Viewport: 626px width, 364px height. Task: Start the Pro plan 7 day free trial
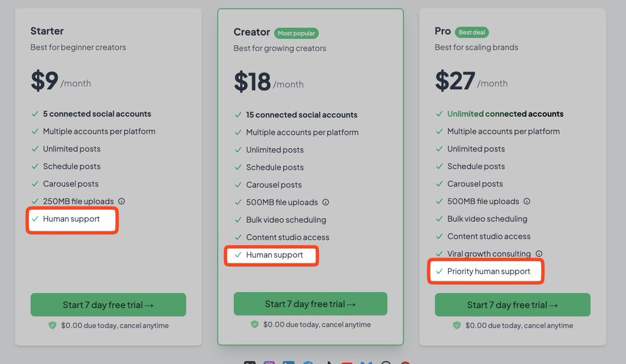(512, 305)
